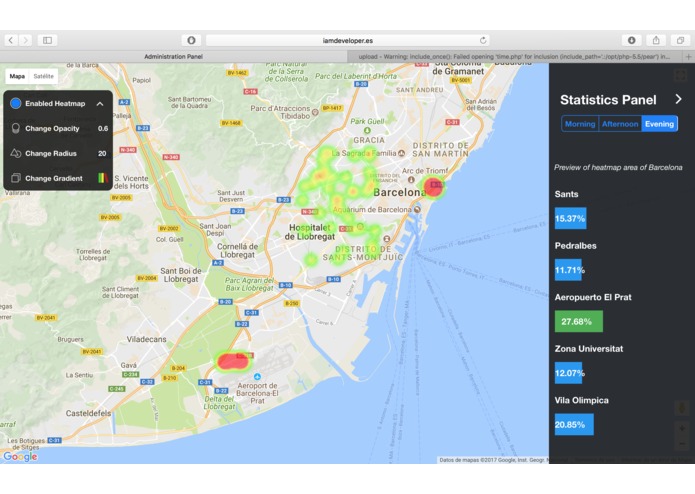Viewport: 695px width, 494px height.
Task: Click the red heatmap blob at the airport
Action: click(233, 362)
